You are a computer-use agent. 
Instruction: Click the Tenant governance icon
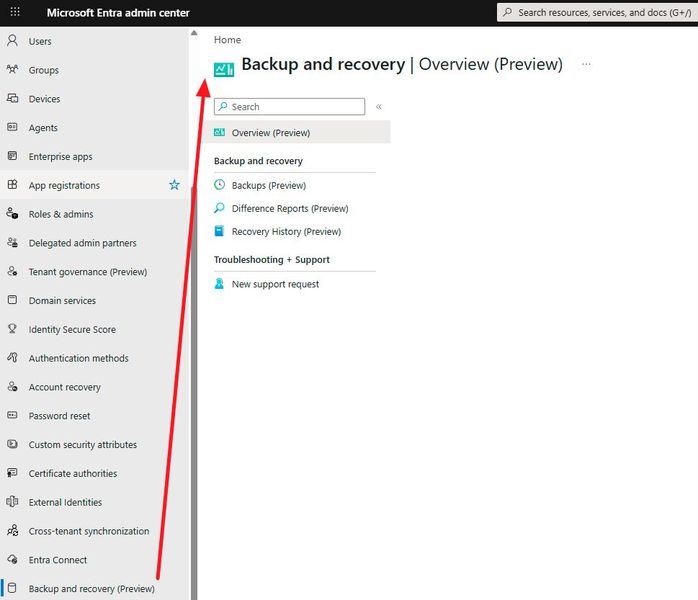coord(12,271)
